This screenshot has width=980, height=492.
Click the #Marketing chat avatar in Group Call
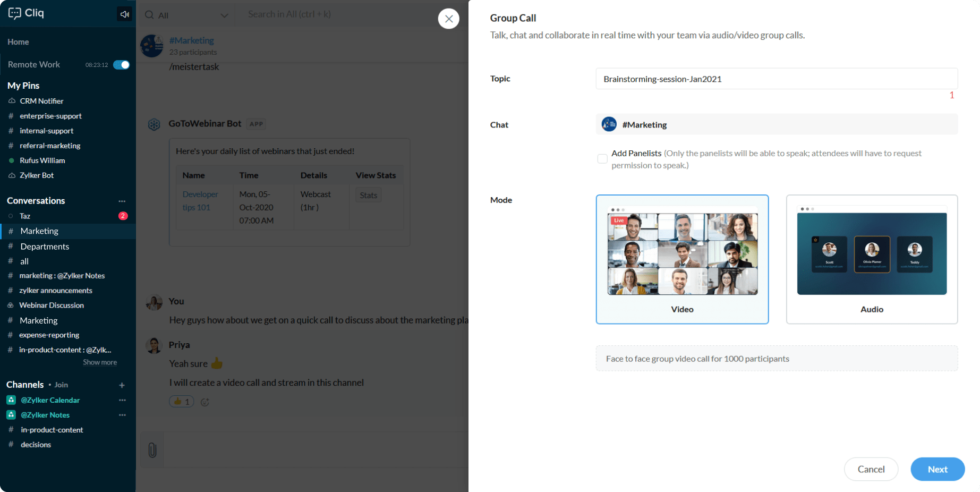pyautogui.click(x=609, y=124)
